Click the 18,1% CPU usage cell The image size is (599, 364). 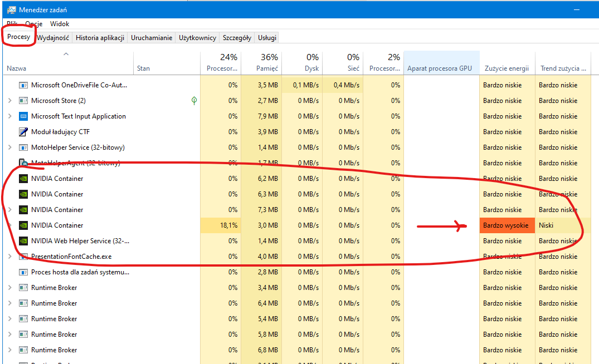(221, 225)
